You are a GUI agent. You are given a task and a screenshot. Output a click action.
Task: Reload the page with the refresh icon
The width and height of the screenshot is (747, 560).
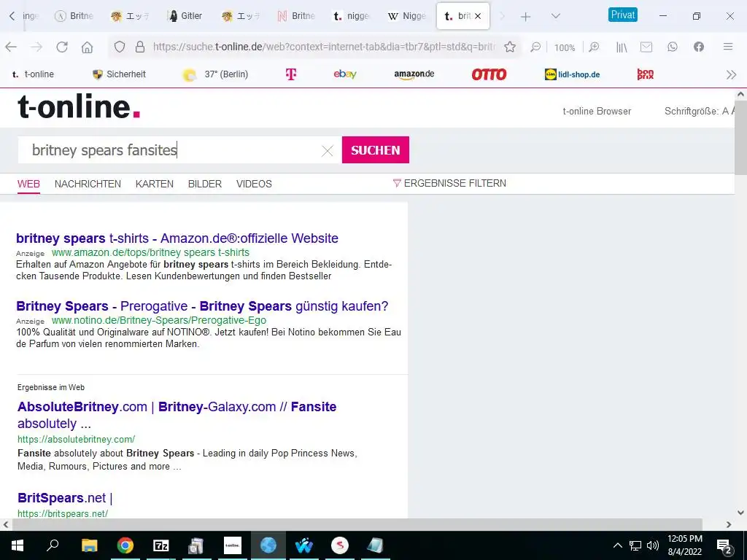click(x=62, y=47)
